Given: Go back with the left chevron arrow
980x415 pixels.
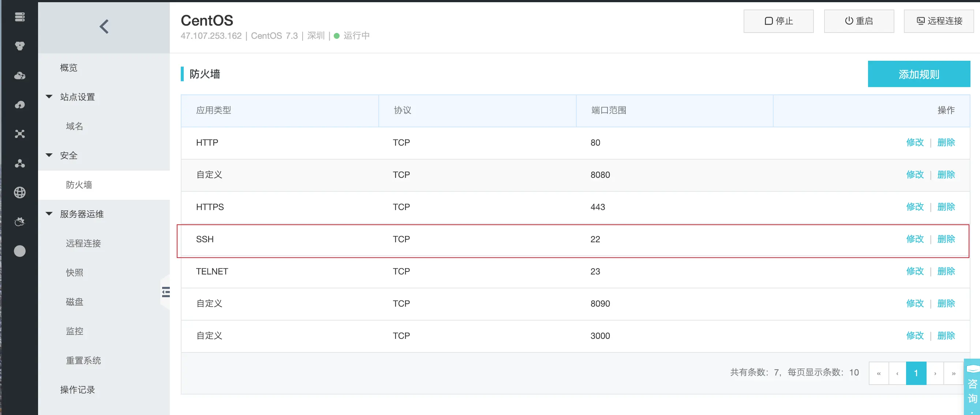Looking at the screenshot, I should [x=104, y=27].
